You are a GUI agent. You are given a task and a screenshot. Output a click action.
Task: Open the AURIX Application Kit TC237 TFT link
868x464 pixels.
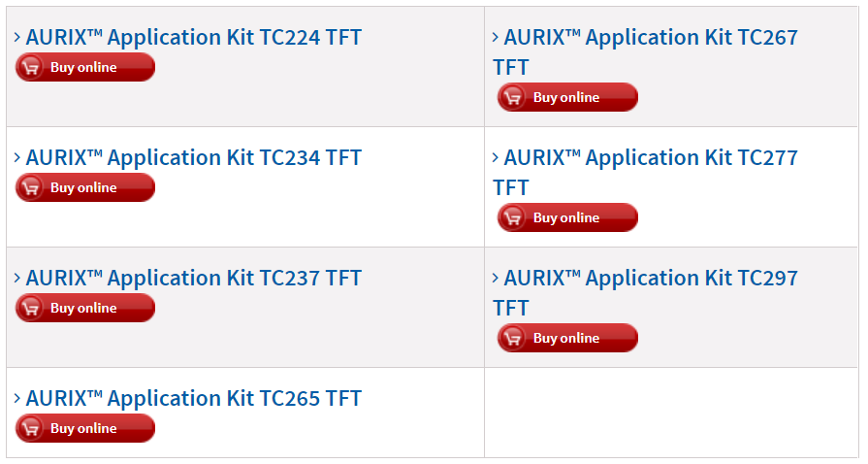pyautogui.click(x=193, y=279)
